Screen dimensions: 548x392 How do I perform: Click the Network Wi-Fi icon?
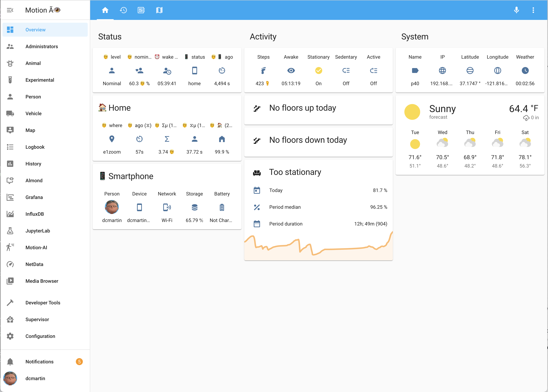[167, 207]
